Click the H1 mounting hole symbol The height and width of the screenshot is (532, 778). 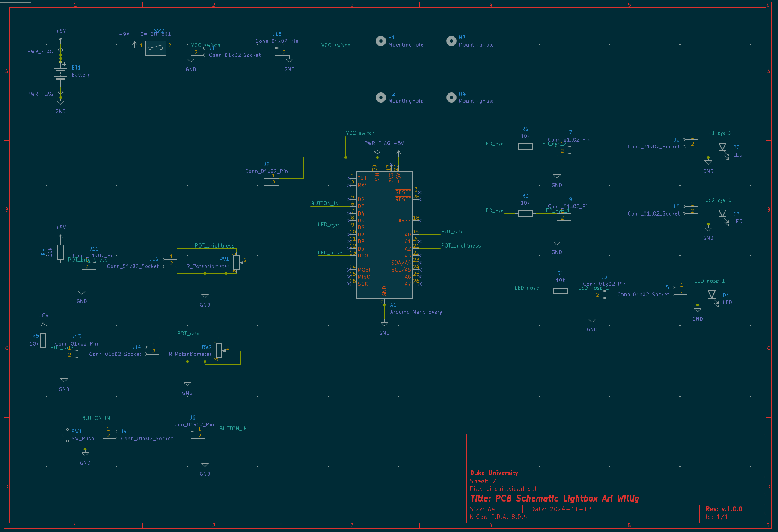click(381, 41)
